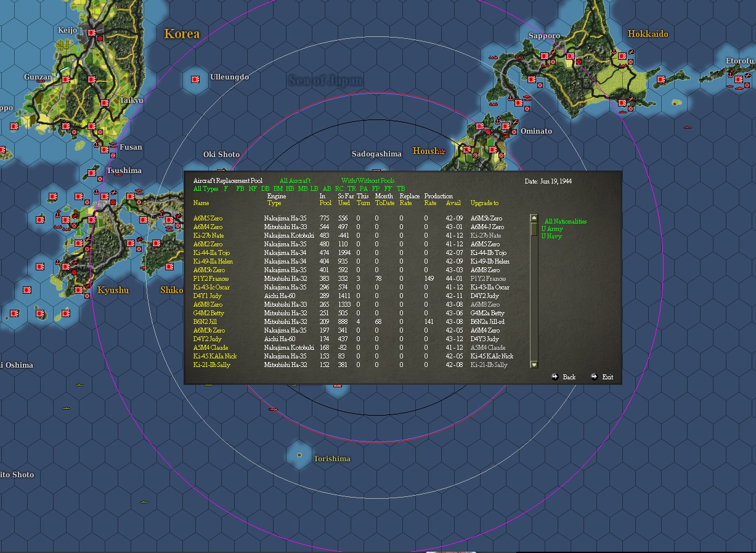Sort list by Avail column header
Viewport: 756px width, 553px height.
tap(453, 203)
